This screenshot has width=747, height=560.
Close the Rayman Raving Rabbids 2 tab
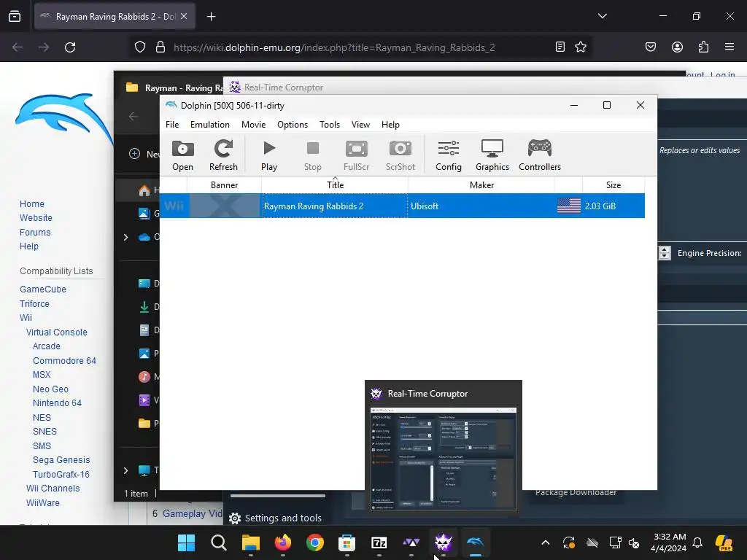pyautogui.click(x=184, y=16)
